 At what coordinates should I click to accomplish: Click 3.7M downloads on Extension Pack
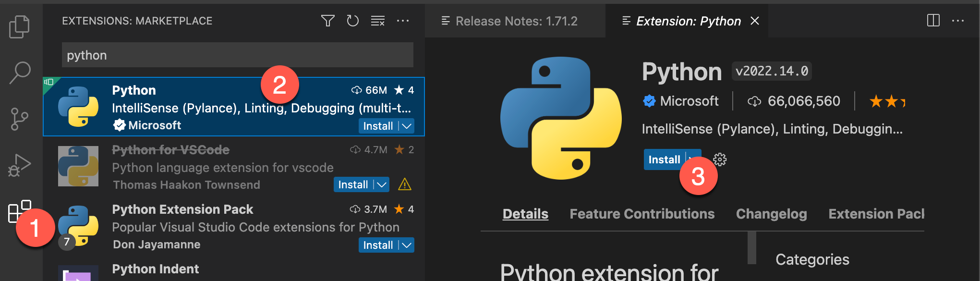[x=368, y=209]
